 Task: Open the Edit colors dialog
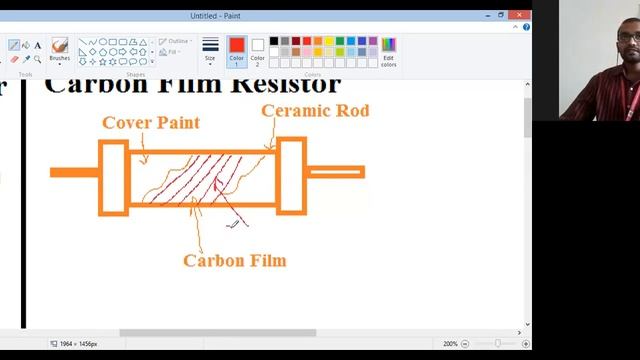point(389,52)
